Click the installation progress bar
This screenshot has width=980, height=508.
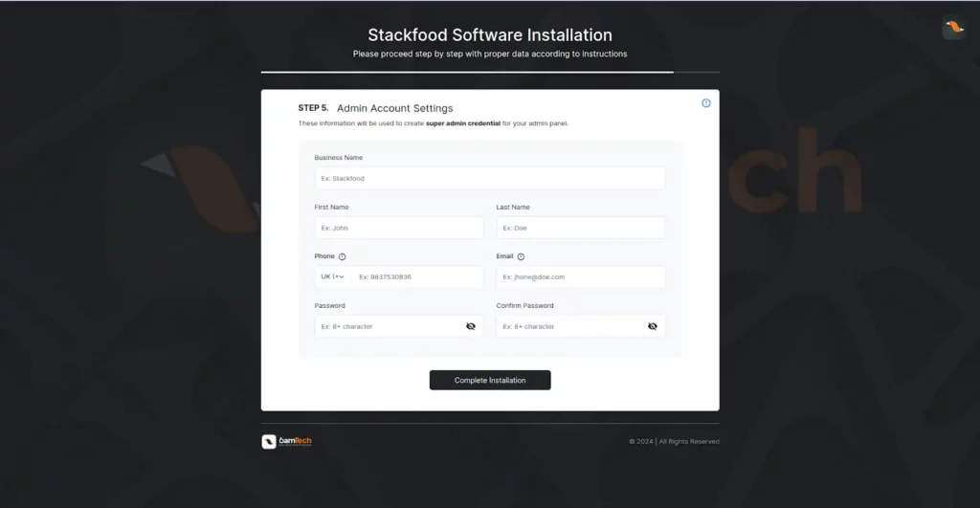pyautogui.click(x=490, y=73)
